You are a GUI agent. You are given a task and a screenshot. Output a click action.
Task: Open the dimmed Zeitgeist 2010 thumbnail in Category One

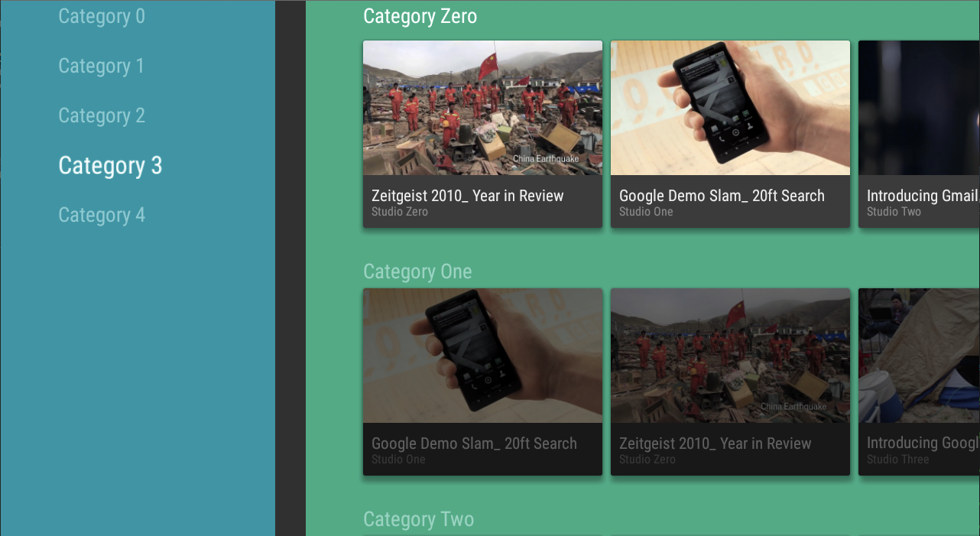pos(730,356)
